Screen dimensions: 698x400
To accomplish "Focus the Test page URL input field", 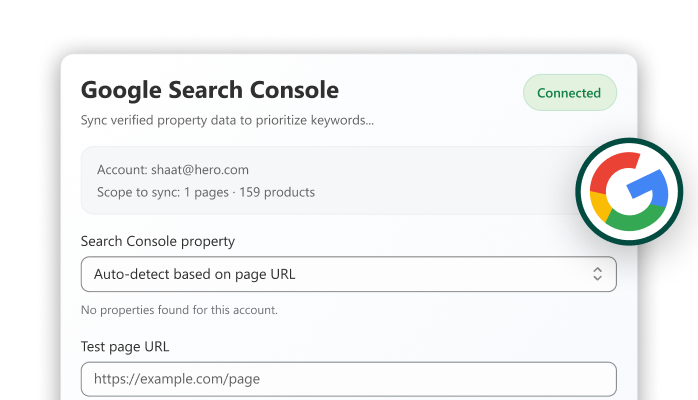I will (349, 379).
